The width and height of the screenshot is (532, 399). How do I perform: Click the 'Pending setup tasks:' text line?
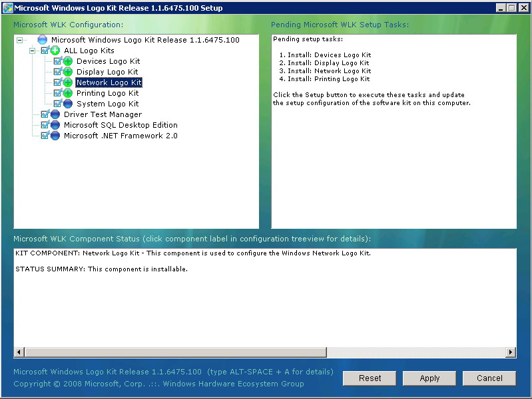click(x=308, y=39)
